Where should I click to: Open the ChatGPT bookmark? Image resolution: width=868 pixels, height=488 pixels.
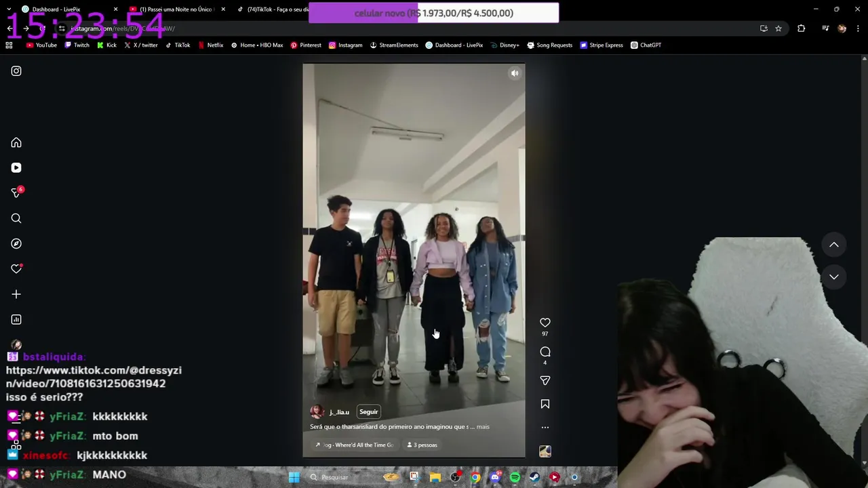pos(646,45)
